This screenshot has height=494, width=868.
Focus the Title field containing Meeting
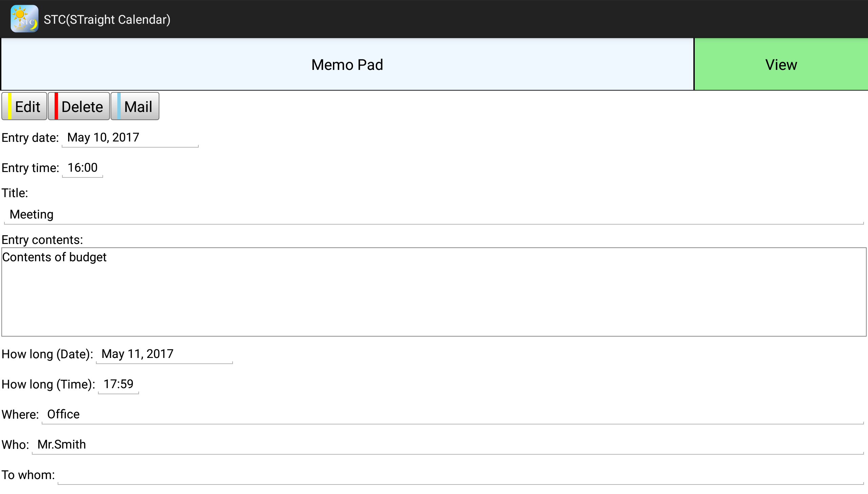433,215
